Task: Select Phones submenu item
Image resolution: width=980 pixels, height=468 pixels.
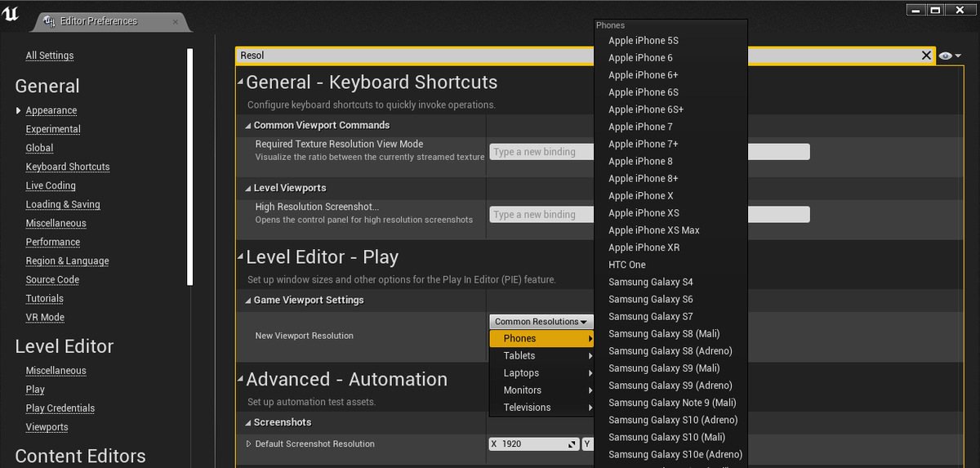Action: click(541, 338)
